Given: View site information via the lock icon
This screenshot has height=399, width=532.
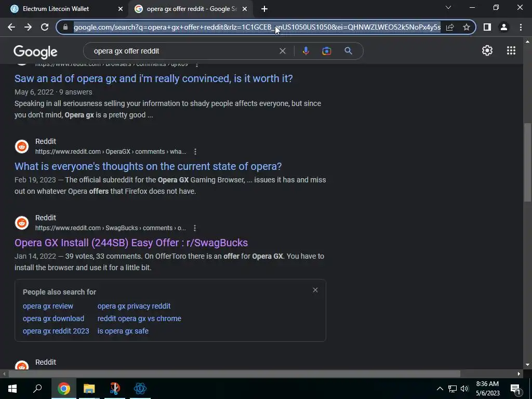Looking at the screenshot, I should [65, 27].
